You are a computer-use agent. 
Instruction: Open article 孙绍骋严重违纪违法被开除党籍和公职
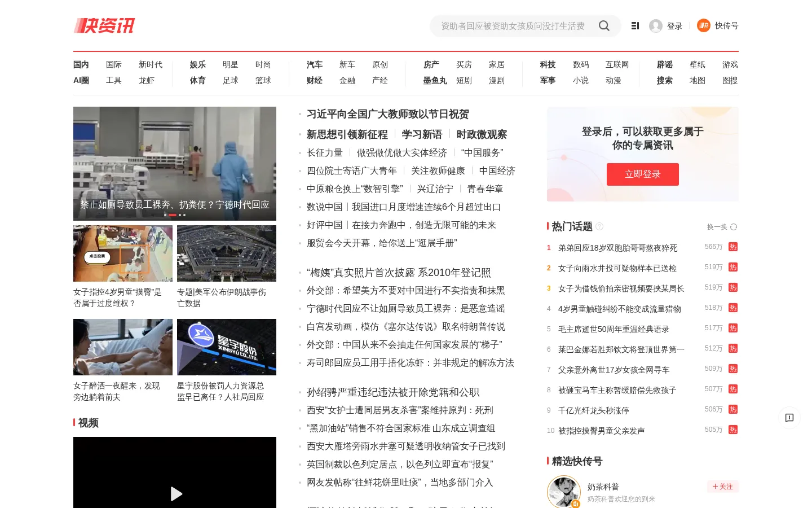tap(393, 392)
